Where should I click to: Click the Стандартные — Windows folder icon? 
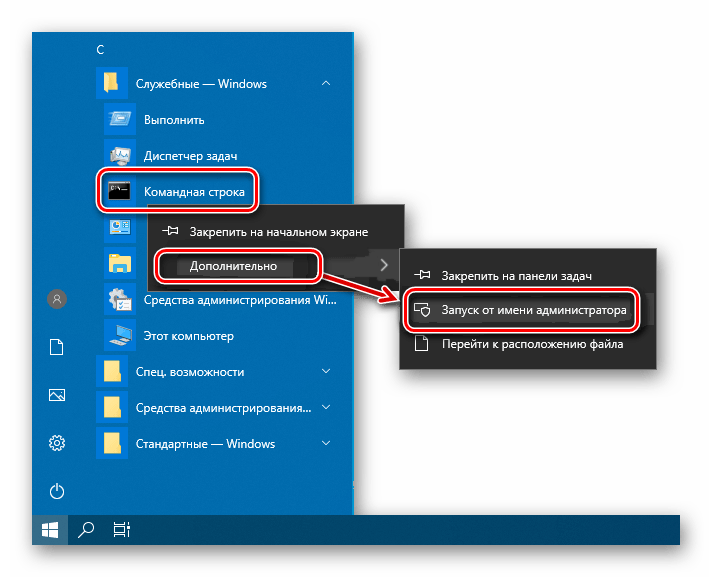click(112, 444)
